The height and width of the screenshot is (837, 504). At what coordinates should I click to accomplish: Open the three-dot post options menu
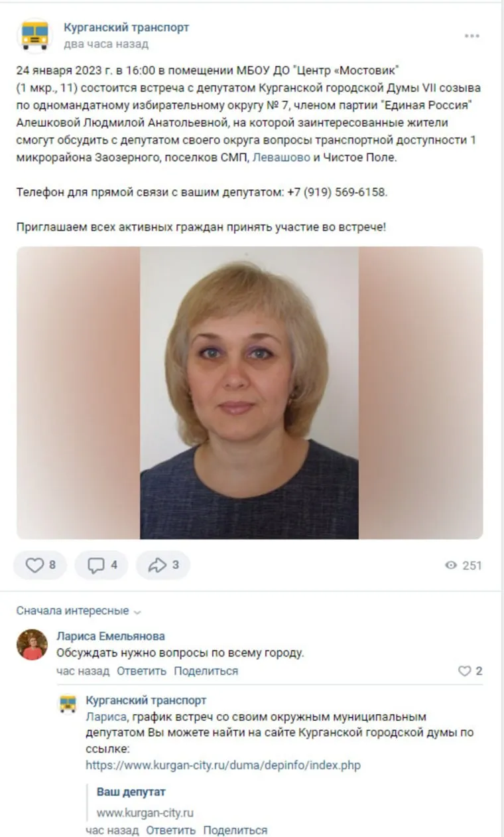[472, 36]
